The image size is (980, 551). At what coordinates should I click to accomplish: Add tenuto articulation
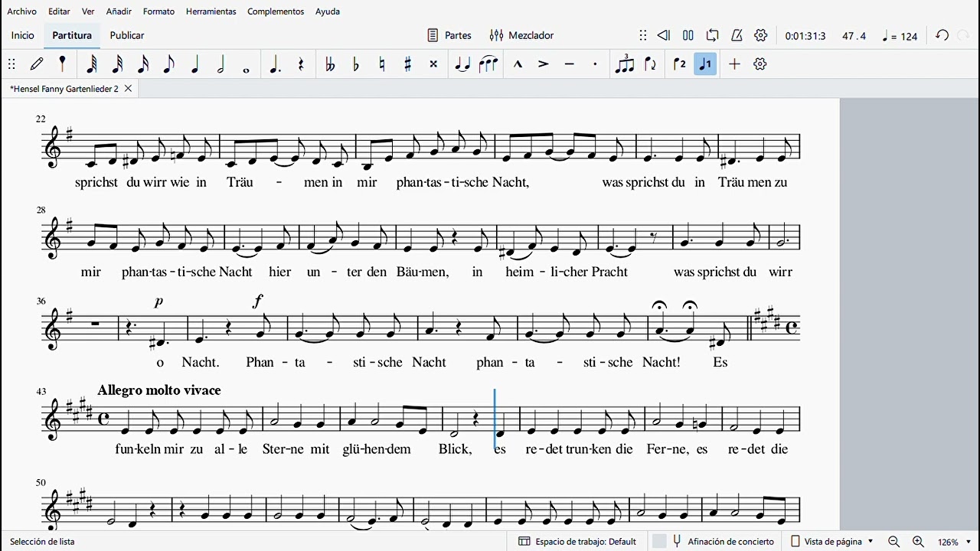click(x=569, y=64)
